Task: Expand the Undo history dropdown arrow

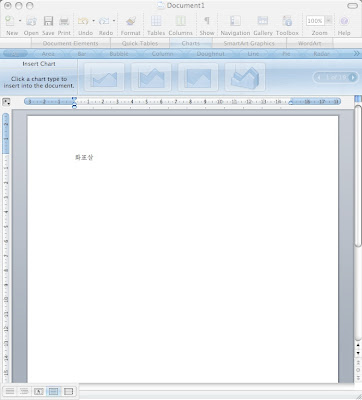Action: point(93,21)
